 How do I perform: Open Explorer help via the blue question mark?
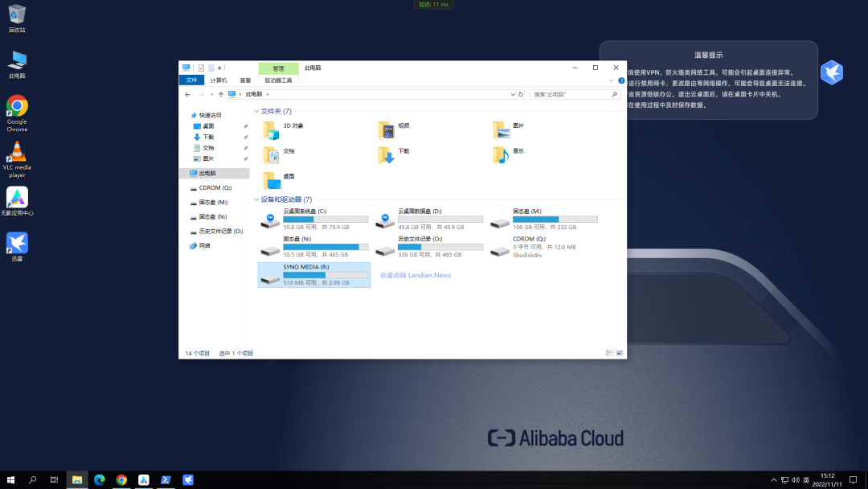(621, 81)
